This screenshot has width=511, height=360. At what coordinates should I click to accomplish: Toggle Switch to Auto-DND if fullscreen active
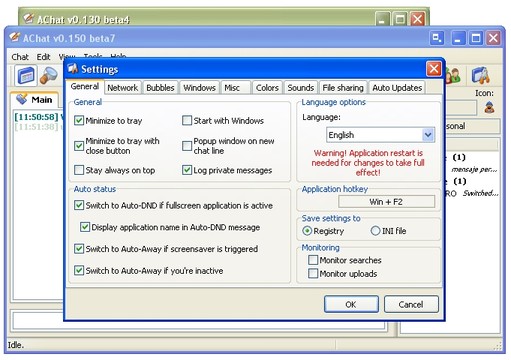(79, 205)
